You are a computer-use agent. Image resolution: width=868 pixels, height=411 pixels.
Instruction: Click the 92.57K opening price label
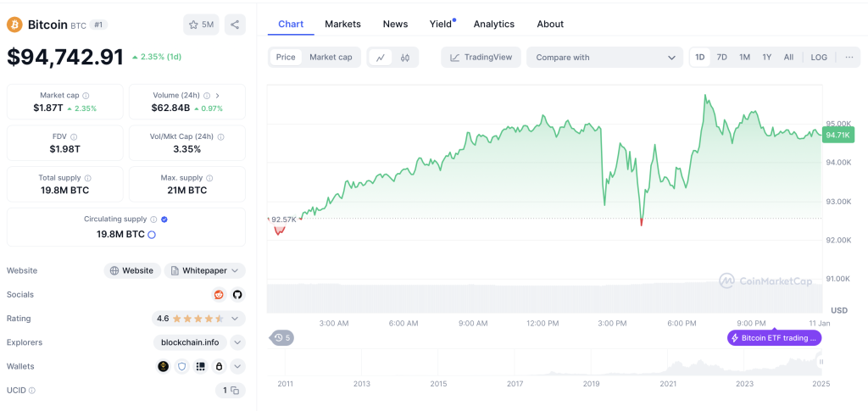(x=283, y=219)
